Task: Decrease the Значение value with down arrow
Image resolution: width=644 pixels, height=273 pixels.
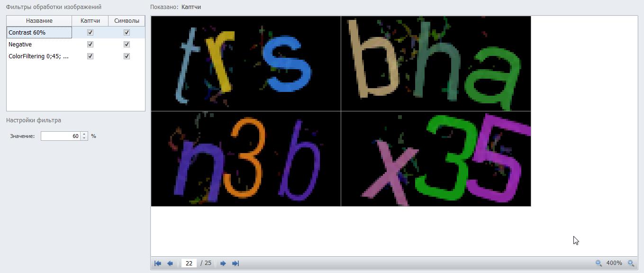Action: click(x=84, y=138)
